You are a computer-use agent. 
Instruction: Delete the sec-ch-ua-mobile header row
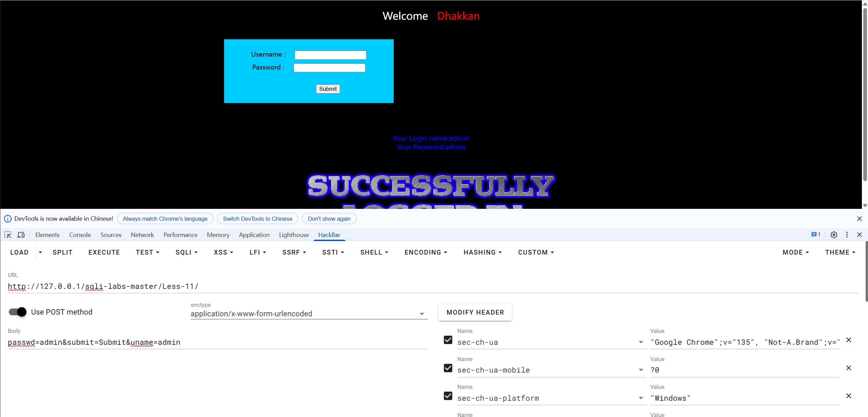coord(849,368)
